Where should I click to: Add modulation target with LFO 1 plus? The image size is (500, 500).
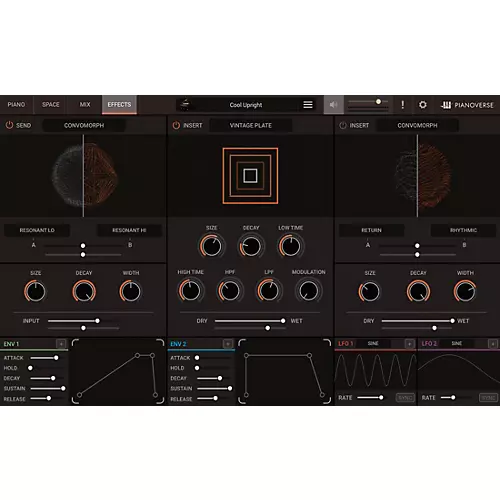pos(410,344)
